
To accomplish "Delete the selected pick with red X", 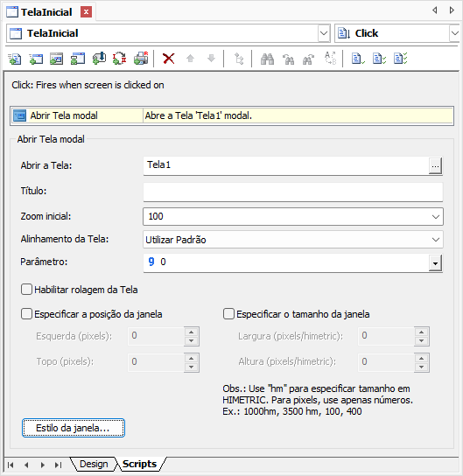I will coord(169,59).
